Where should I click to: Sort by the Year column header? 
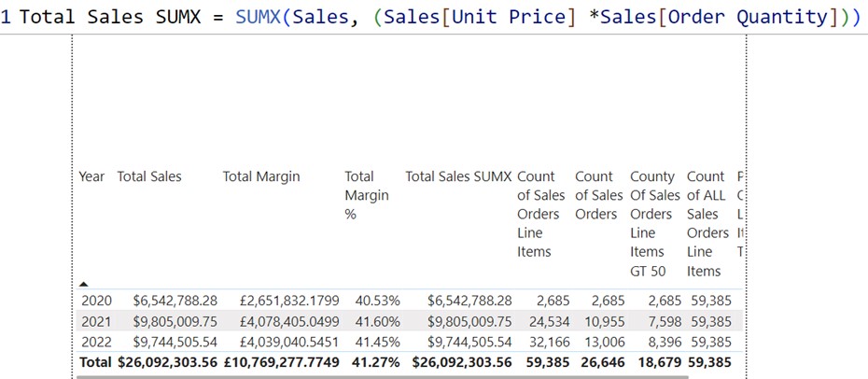[91, 176]
